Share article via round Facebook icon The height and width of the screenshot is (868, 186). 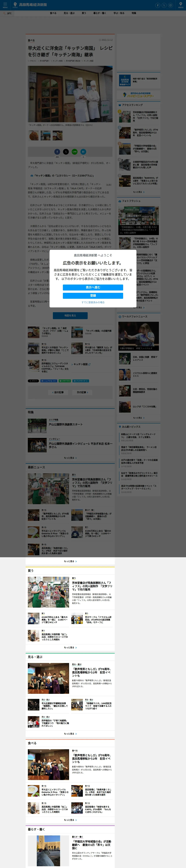[x=57, y=152]
